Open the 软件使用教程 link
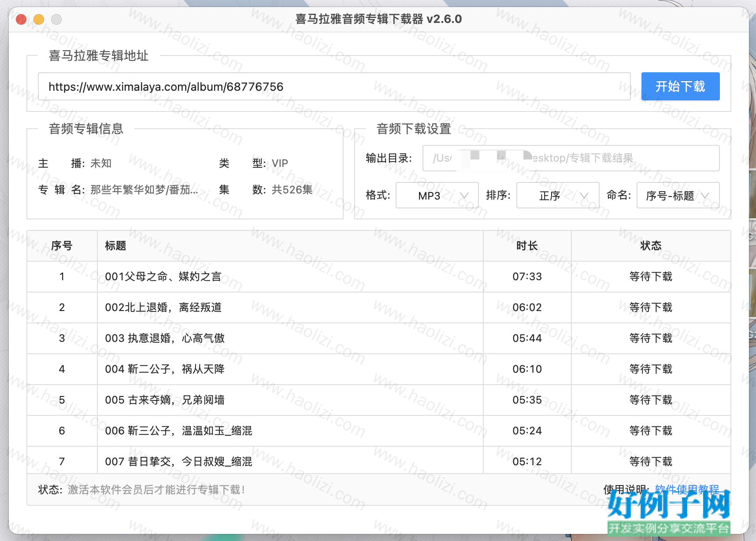756x541 pixels. [687, 489]
